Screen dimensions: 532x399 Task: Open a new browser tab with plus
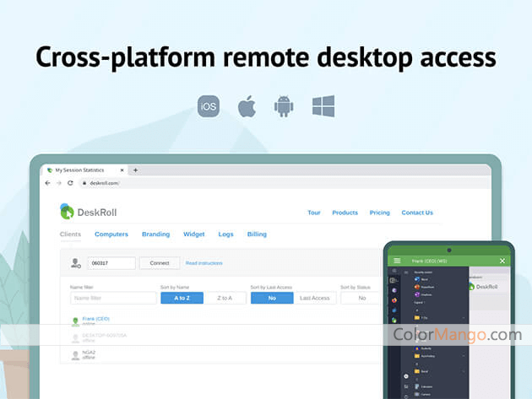pyautogui.click(x=135, y=170)
